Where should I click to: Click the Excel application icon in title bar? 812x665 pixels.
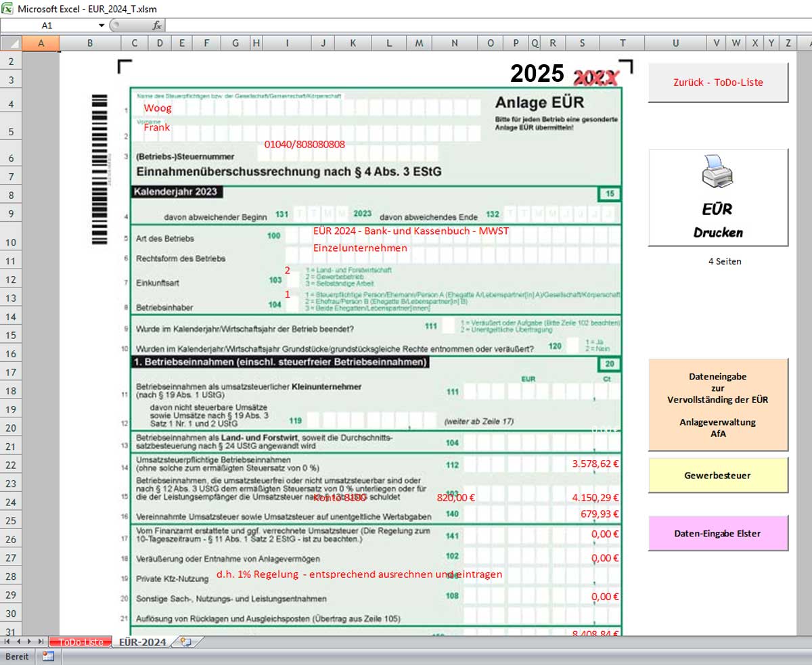click(7, 8)
